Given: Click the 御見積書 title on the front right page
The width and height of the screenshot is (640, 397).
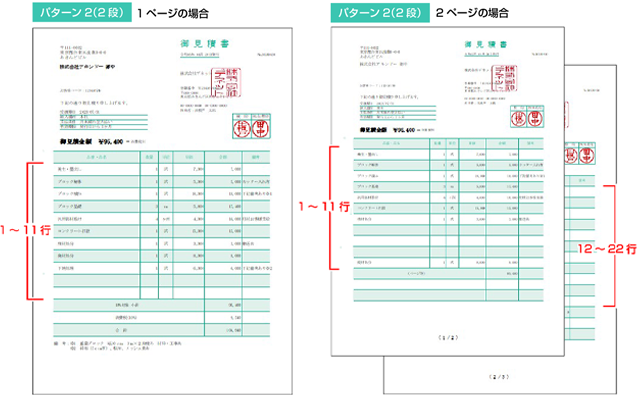Looking at the screenshot, I should pos(486,44).
